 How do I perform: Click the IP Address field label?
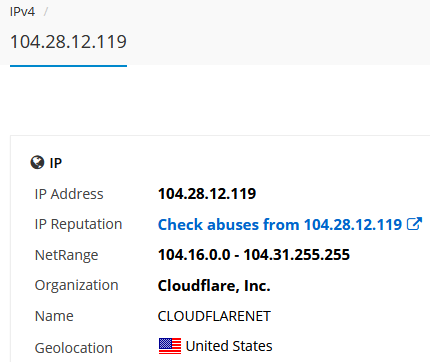click(x=69, y=194)
